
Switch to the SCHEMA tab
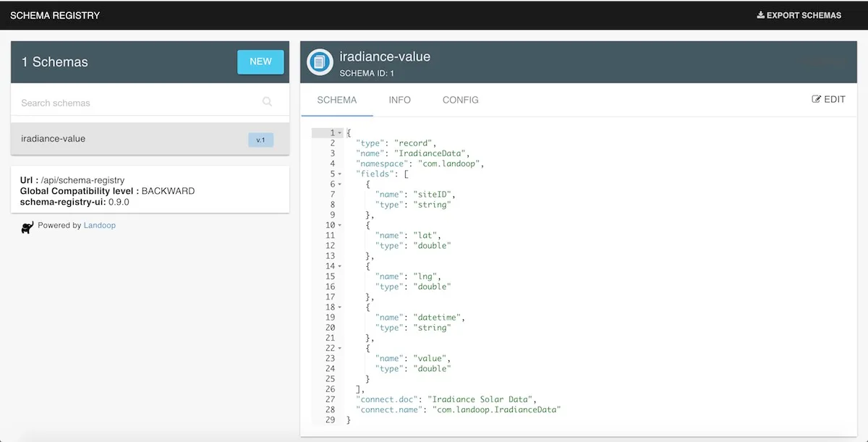point(337,100)
